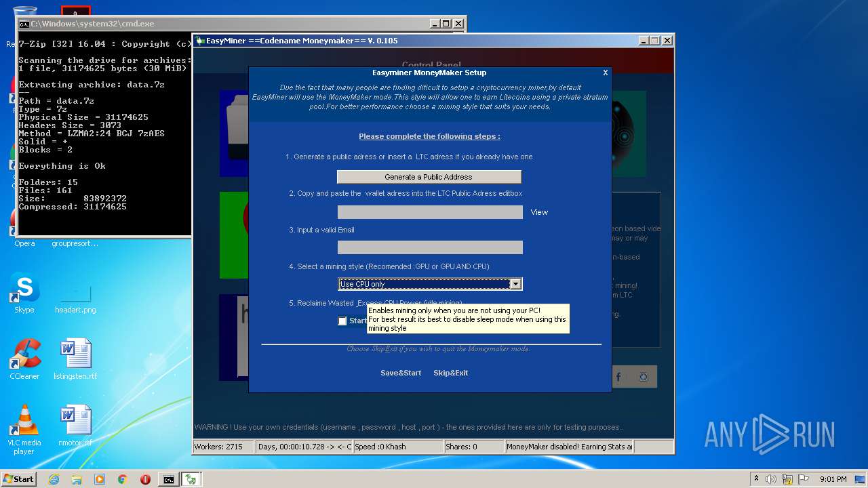868x488 pixels.
Task: Click the Control Panel header in EasyMiner
Action: (x=431, y=65)
